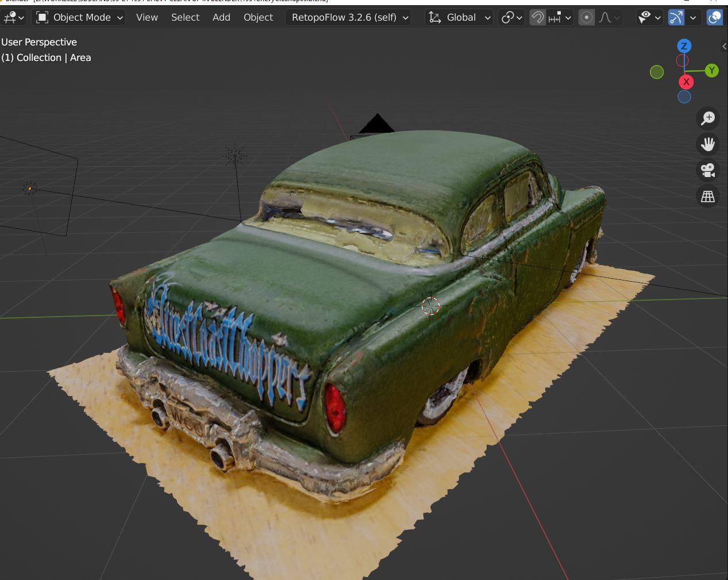Select the sun light object in viewport
This screenshot has width=728, height=580.
coord(235,156)
